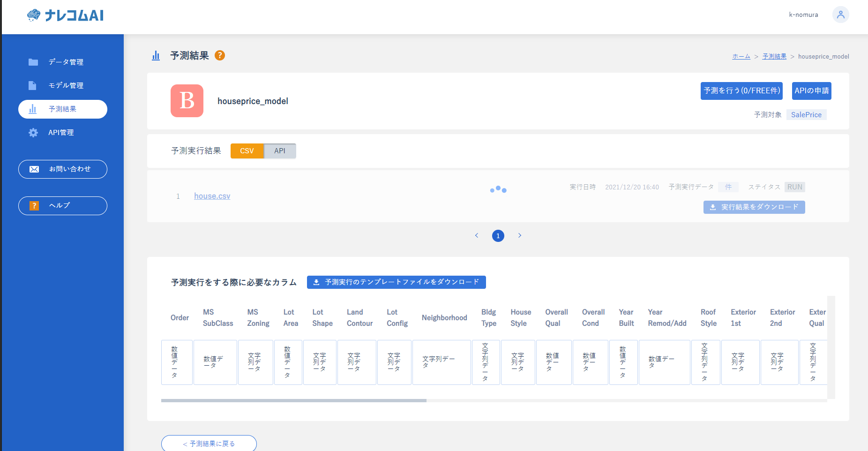Click the 予測結果に戻る button
This screenshot has width=868, height=451.
click(x=209, y=443)
